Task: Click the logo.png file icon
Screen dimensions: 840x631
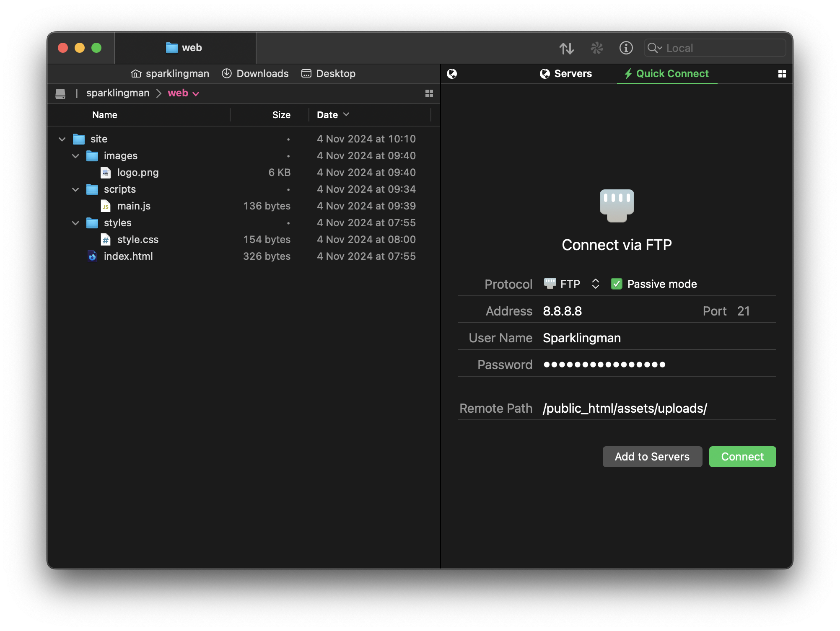Action: [x=106, y=173]
